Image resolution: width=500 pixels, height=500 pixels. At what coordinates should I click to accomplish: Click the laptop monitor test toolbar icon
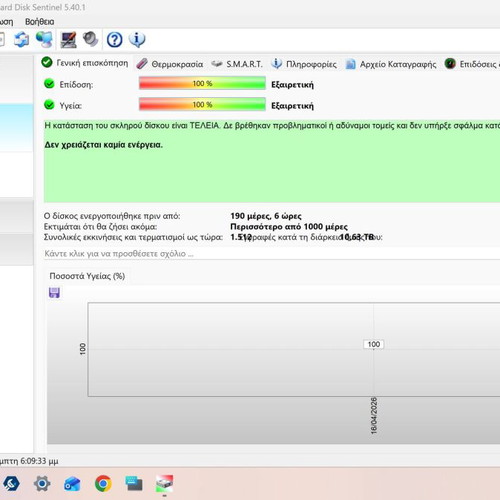click(x=68, y=40)
